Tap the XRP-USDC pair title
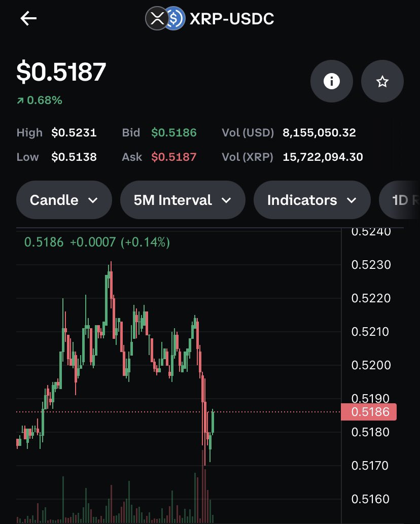 point(232,19)
